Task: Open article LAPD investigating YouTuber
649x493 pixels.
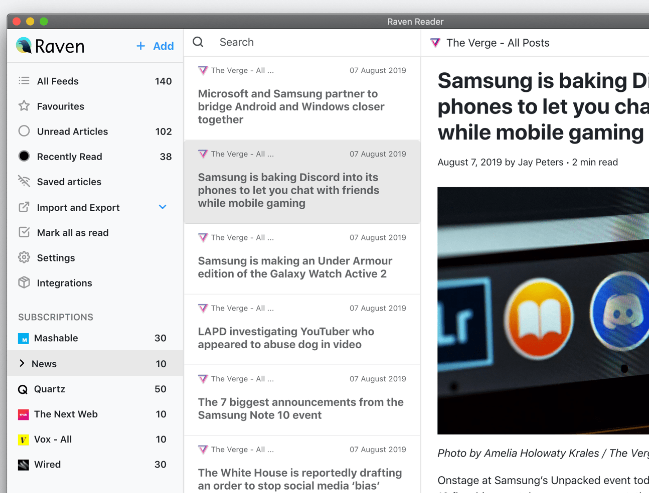Action: click(302, 330)
